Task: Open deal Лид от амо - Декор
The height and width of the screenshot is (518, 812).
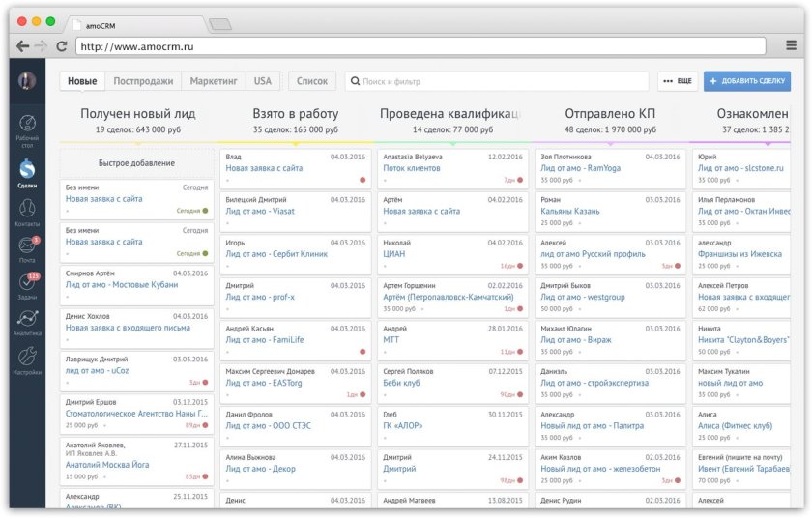Action: [260, 469]
